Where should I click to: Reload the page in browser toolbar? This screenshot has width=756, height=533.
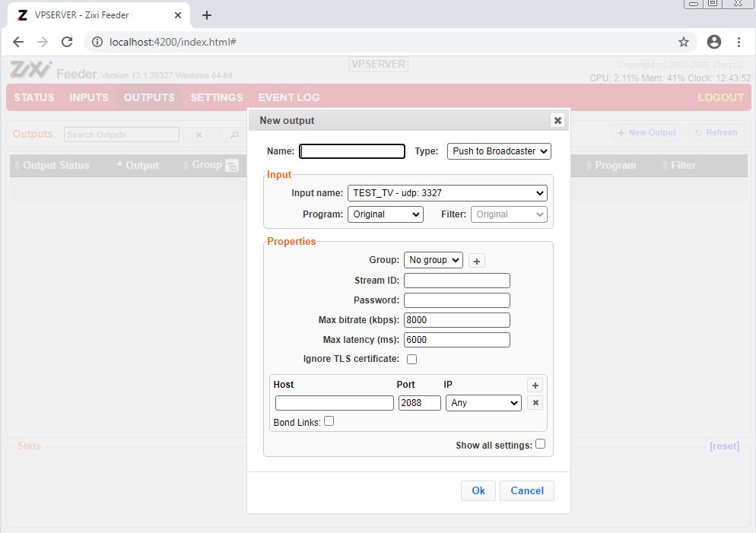tap(67, 42)
